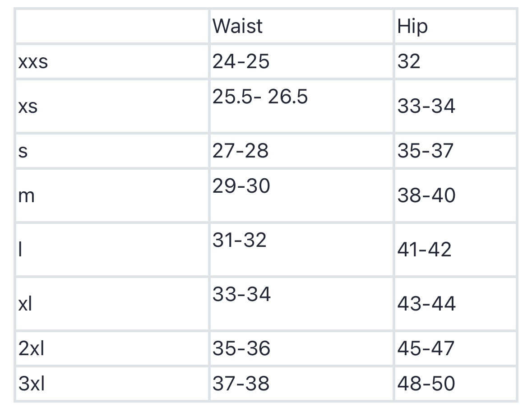
Task: Select the xl waist value 33-34
Action: (x=241, y=294)
